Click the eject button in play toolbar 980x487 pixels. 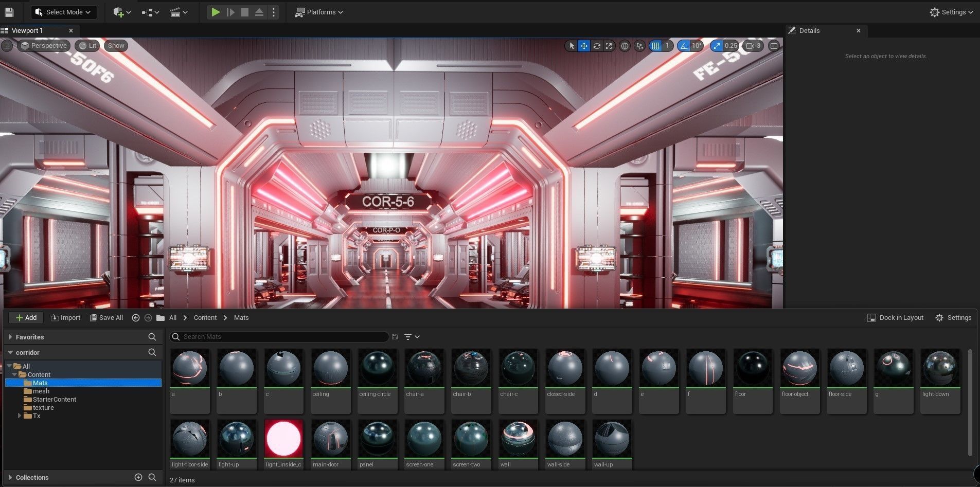pyautogui.click(x=259, y=12)
